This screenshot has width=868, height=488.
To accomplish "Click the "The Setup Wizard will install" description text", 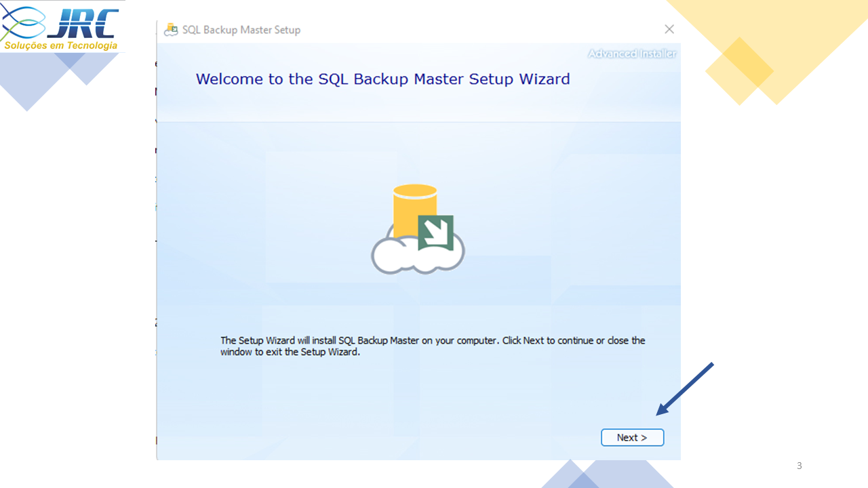I will [433, 346].
